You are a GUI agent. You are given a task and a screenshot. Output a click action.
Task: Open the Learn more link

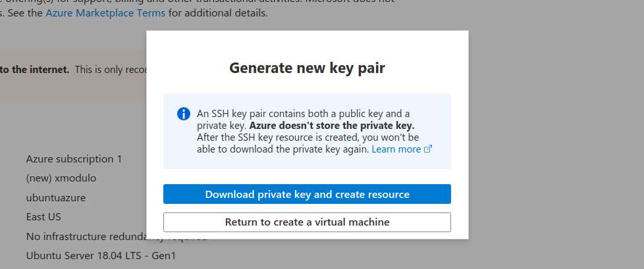(x=396, y=149)
